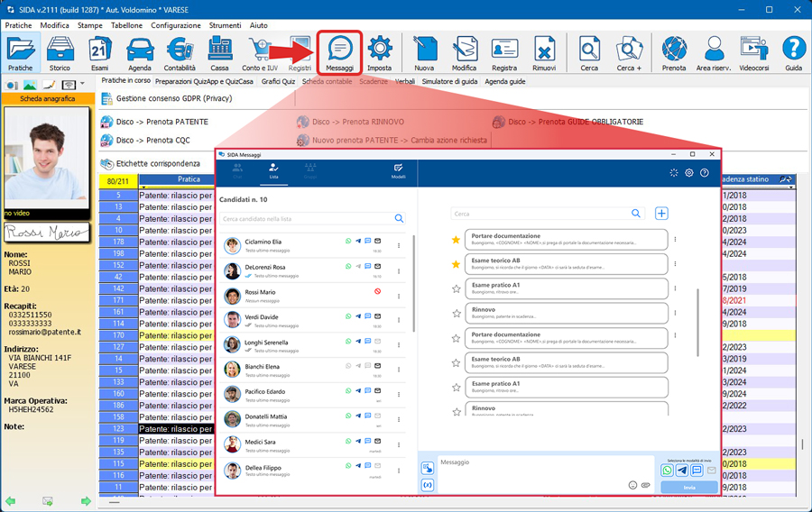Click the Cerca candidato nella lista field
Image resolution: width=812 pixels, height=512 pixels.
point(305,218)
